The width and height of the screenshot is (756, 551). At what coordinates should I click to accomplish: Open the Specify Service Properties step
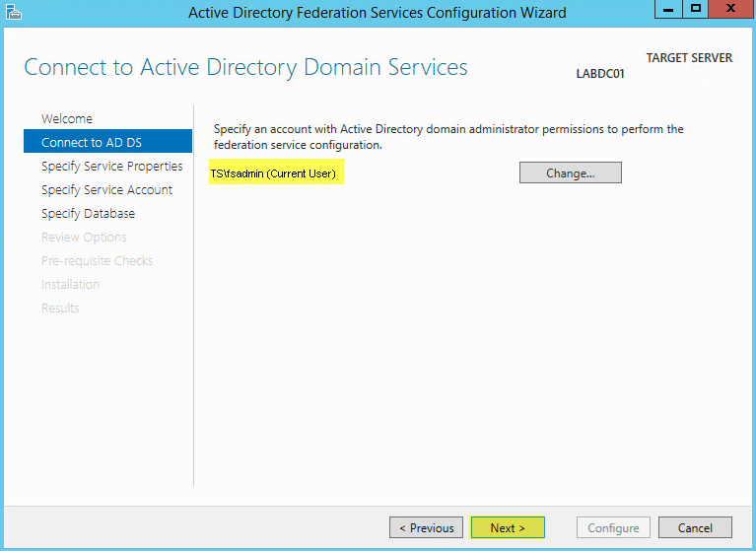click(111, 166)
